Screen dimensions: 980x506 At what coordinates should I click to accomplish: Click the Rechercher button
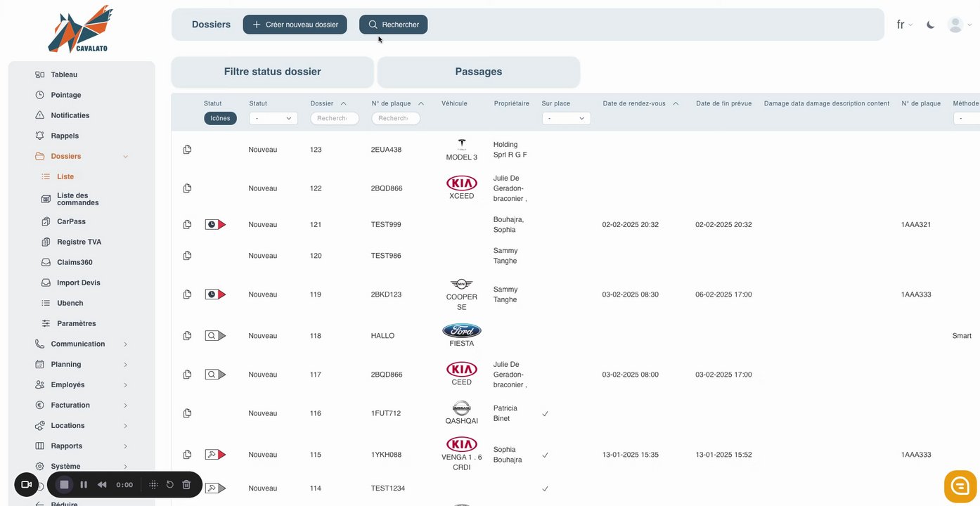click(x=393, y=25)
